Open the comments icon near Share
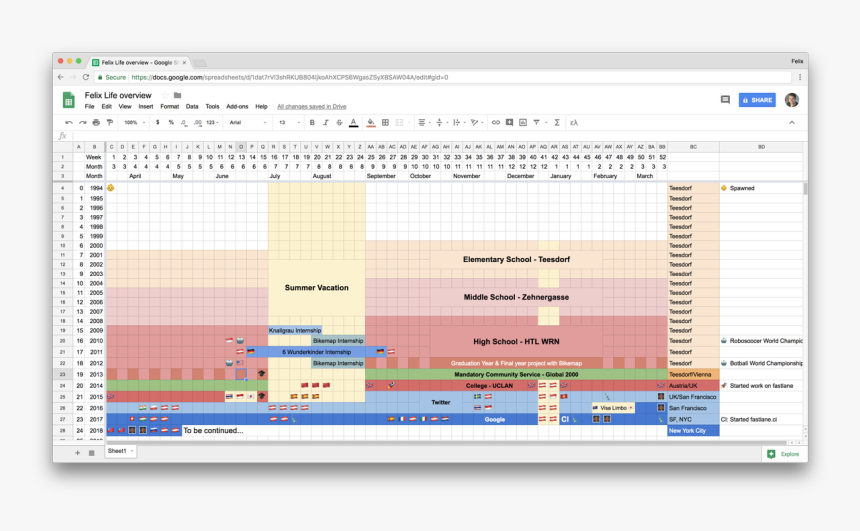 [725, 100]
